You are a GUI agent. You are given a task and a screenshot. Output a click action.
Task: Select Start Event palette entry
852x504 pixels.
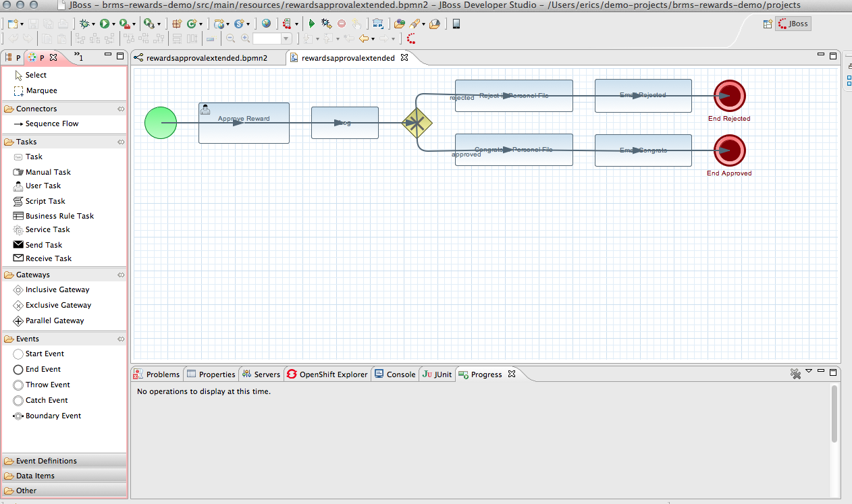coord(39,354)
